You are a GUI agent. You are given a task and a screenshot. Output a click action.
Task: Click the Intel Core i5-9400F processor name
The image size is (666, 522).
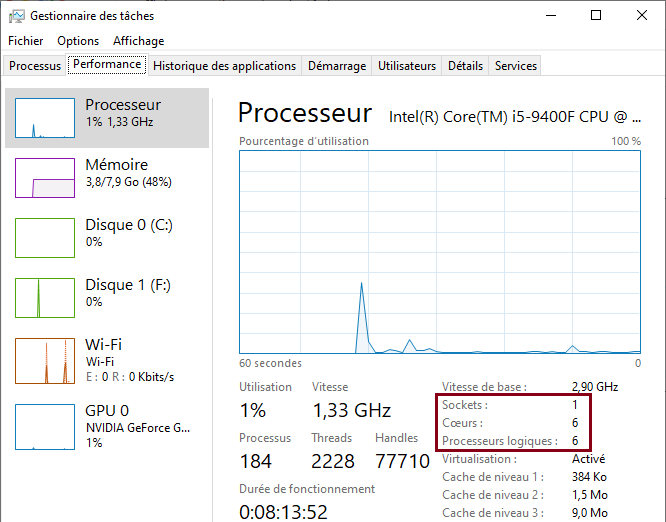click(x=515, y=116)
